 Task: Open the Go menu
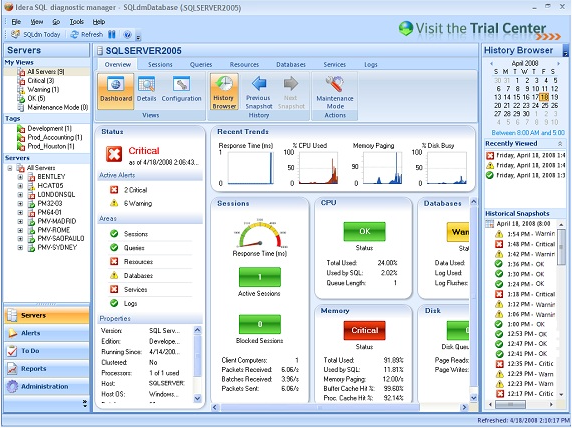click(56, 22)
